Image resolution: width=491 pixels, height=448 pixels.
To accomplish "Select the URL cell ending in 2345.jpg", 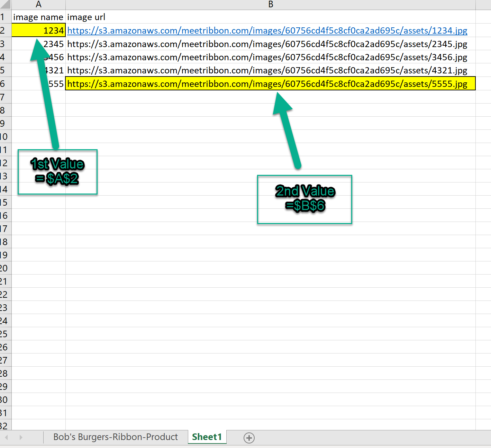I will point(267,44).
